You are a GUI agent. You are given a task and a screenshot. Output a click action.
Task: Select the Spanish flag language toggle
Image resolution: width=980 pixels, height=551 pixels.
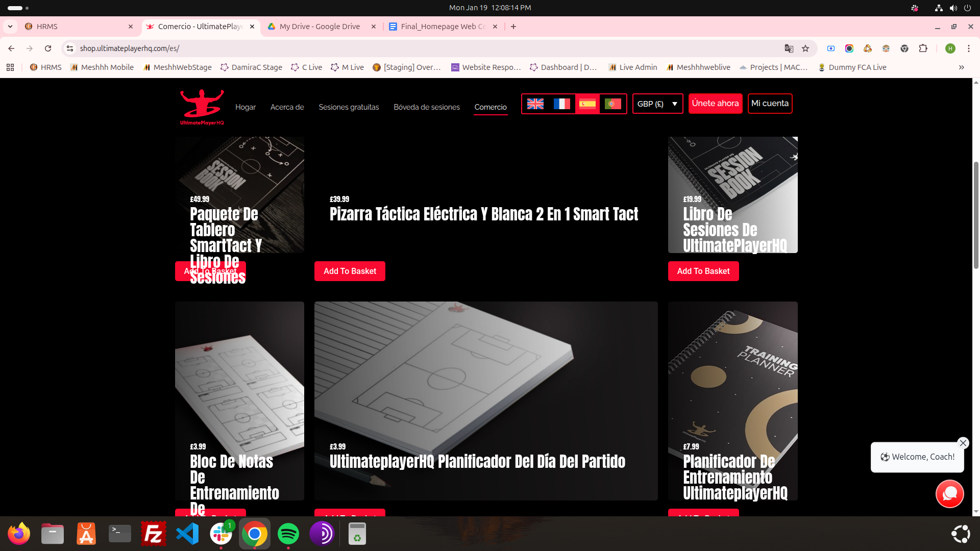coord(587,104)
